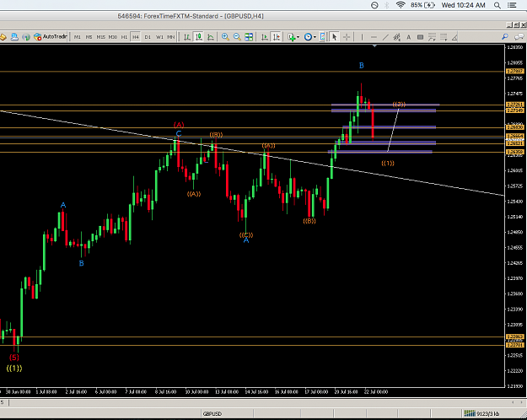This screenshot has width=527, height=420.
Task: Switch chart to M15 timeframe
Action: click(100, 37)
